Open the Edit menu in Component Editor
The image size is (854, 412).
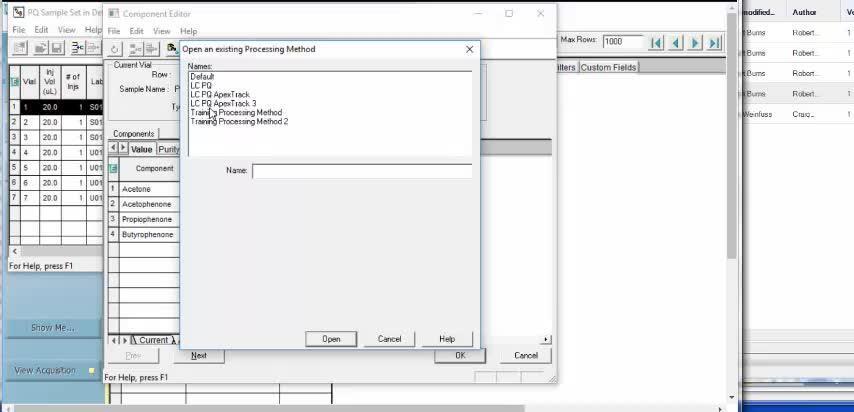[x=136, y=31]
